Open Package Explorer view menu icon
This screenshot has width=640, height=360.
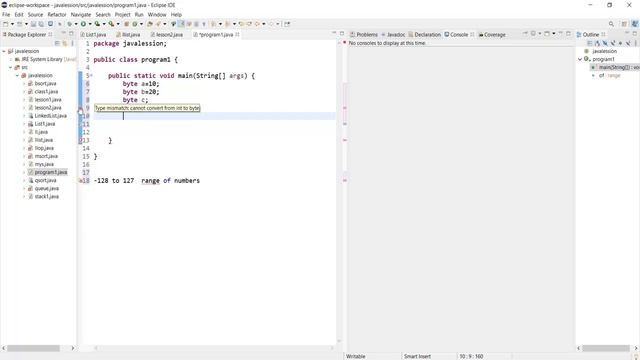pyautogui.click(x=73, y=43)
